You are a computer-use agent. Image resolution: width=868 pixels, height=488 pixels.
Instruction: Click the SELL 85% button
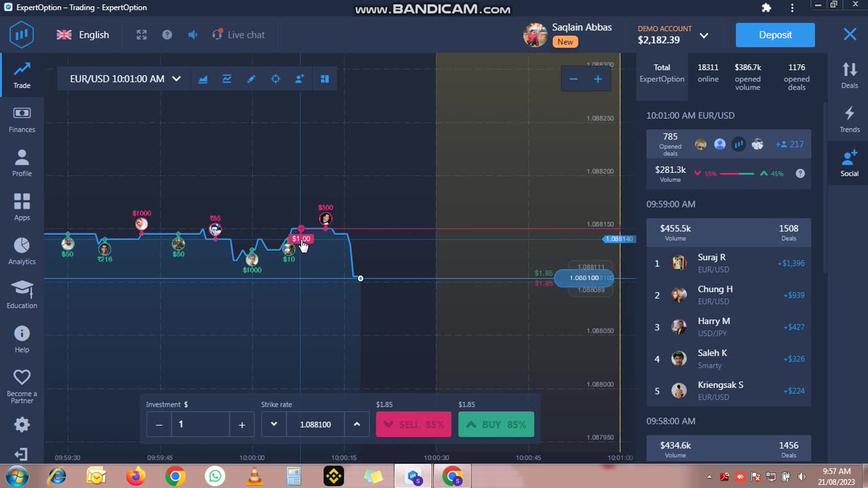(414, 424)
